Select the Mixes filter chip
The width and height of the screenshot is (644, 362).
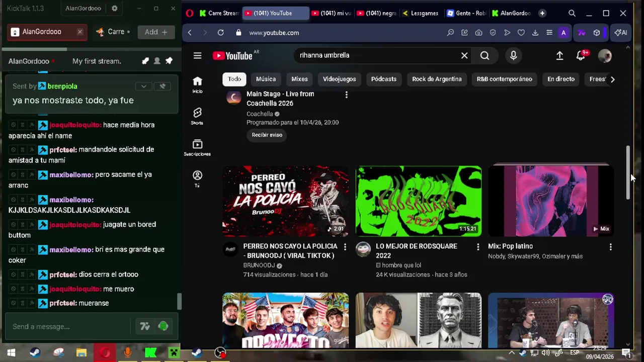(x=299, y=79)
